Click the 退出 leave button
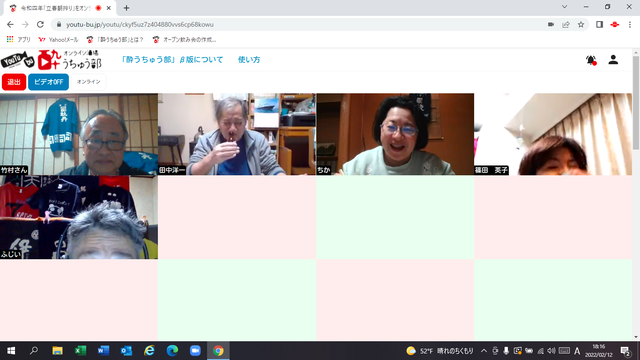This screenshot has width=640, height=360. [14, 82]
